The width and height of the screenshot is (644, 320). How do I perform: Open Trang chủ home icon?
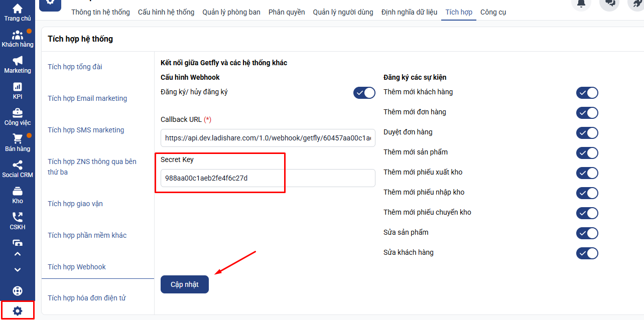tap(18, 12)
